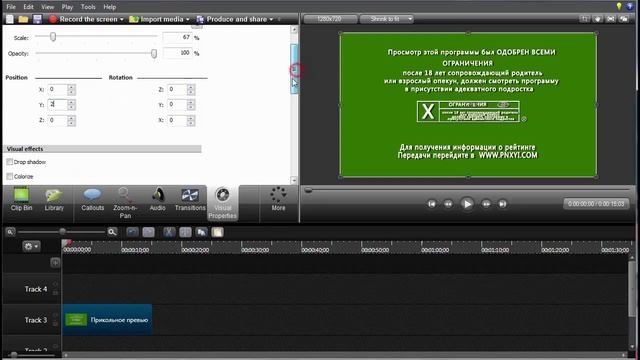The width and height of the screenshot is (640, 360).
Task: Click the Opacity percentage input field
Action: [177, 53]
